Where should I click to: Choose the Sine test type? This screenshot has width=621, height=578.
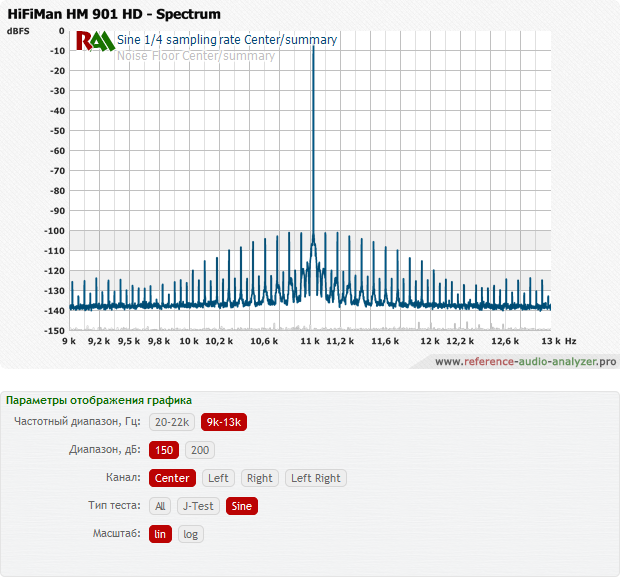pyautogui.click(x=242, y=506)
